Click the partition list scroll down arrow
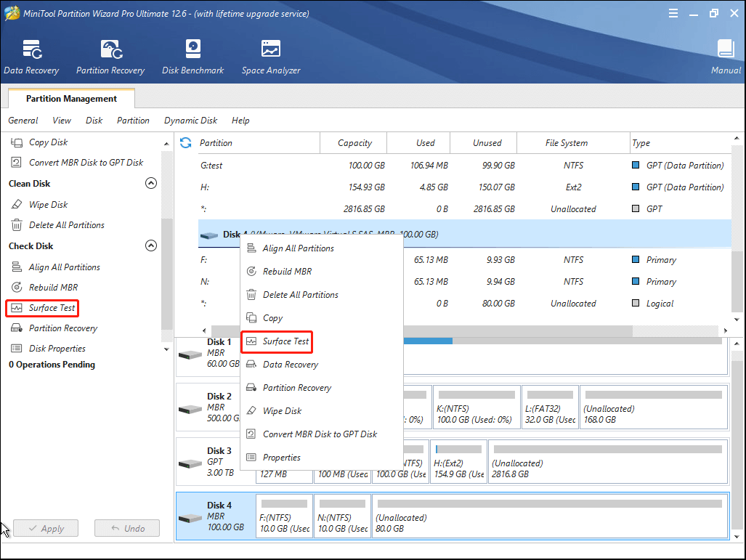 (x=737, y=320)
